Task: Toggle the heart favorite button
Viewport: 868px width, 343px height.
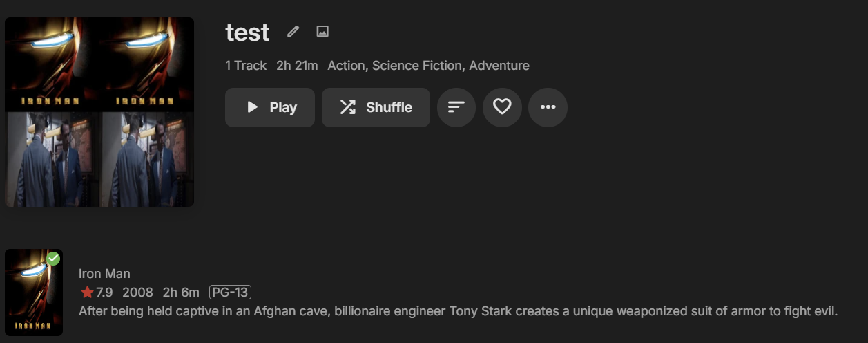Action: (x=502, y=107)
